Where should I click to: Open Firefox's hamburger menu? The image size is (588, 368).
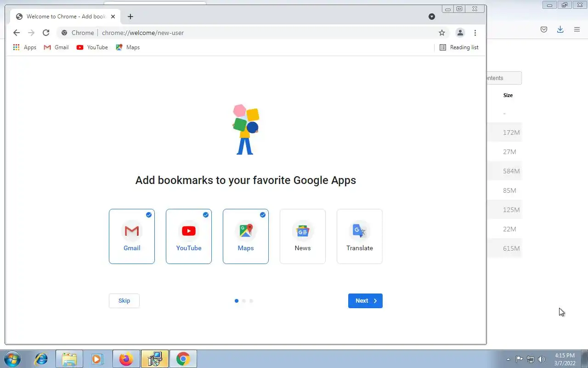[577, 29]
